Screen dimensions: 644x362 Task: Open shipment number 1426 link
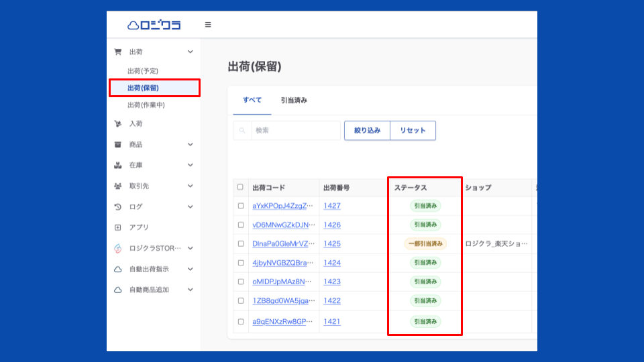(x=332, y=225)
